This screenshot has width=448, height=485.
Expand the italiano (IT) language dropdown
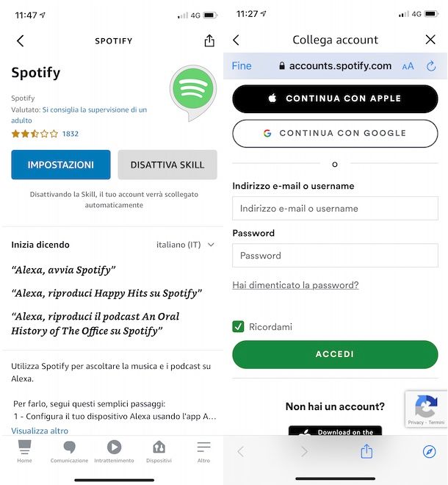point(185,245)
